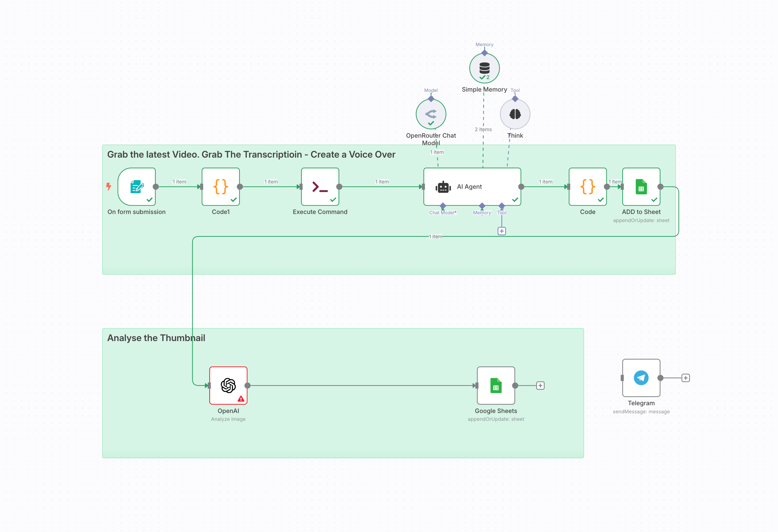Add a tool via AI Agent plus button
Screen dimensions: 778x532
(x=501, y=231)
